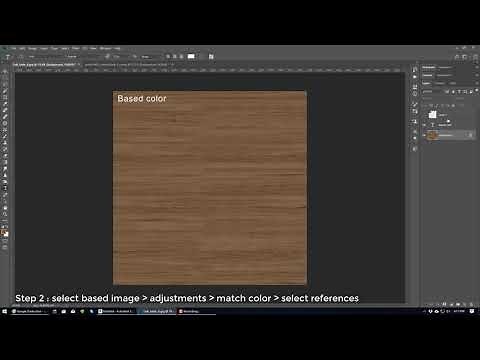Select the Zoom tool in the toolbar
Screen dimensions: 480x360
pyautogui.click(x=5, y=214)
